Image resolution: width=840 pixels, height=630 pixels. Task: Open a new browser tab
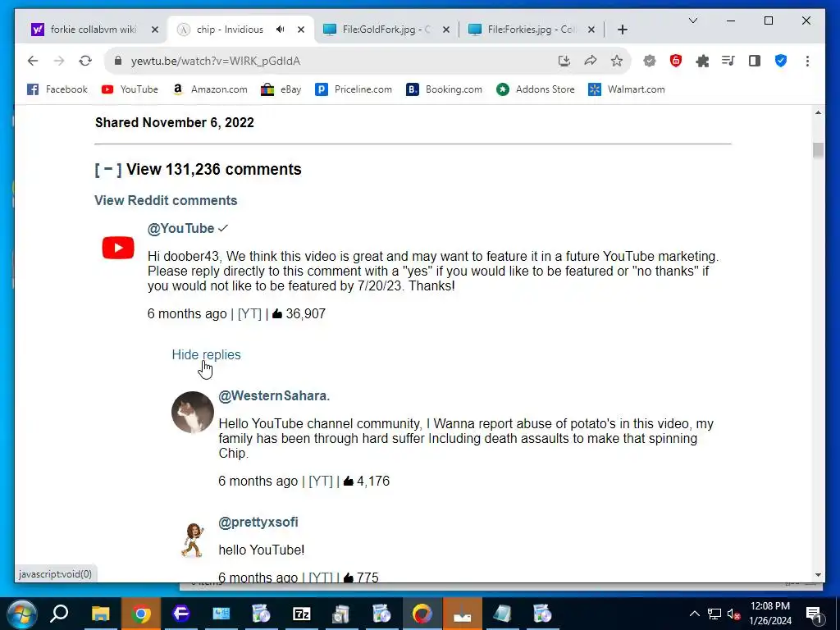tap(622, 30)
